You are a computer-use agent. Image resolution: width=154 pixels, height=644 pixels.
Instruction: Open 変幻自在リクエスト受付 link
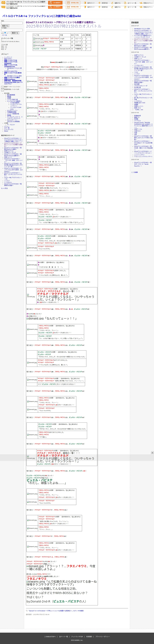[14, 76]
